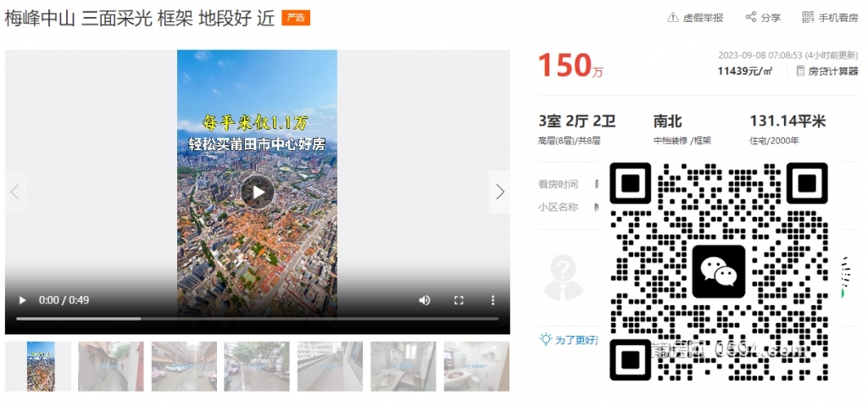This screenshot has height=407, width=868.
Task: Select the sixth thumbnail of bathroom sink
Action: pos(403,366)
